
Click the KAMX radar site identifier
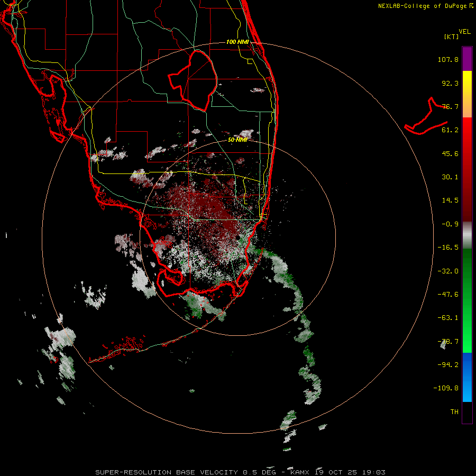tap(300, 472)
